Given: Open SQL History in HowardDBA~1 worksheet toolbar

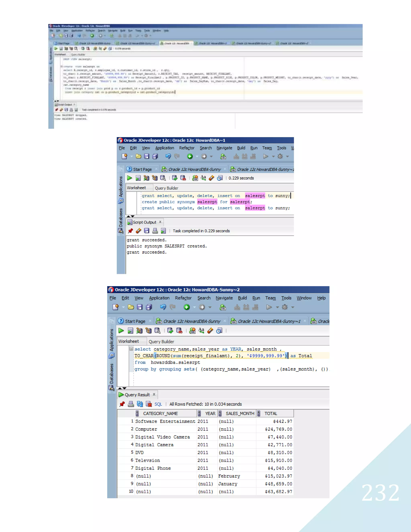Looking at the screenshot, I should [220, 178].
